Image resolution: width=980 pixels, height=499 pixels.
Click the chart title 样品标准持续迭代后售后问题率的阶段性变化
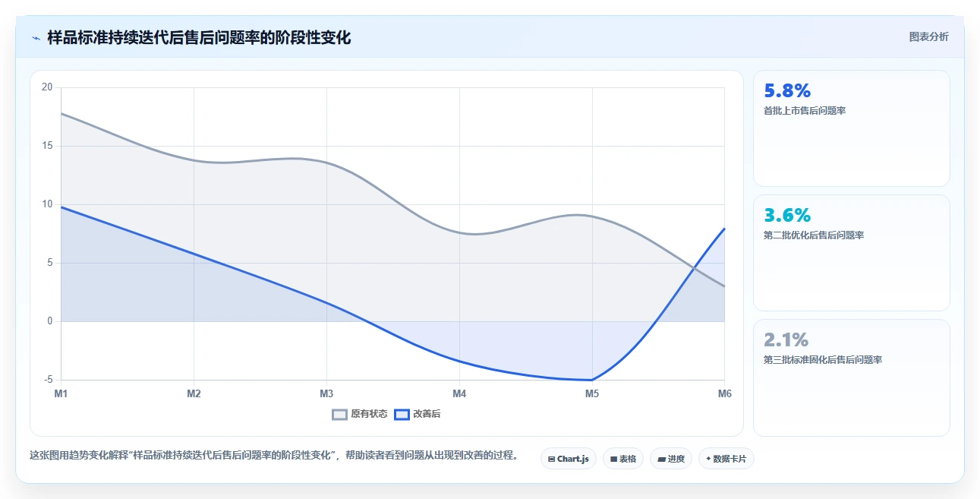pyautogui.click(x=199, y=37)
